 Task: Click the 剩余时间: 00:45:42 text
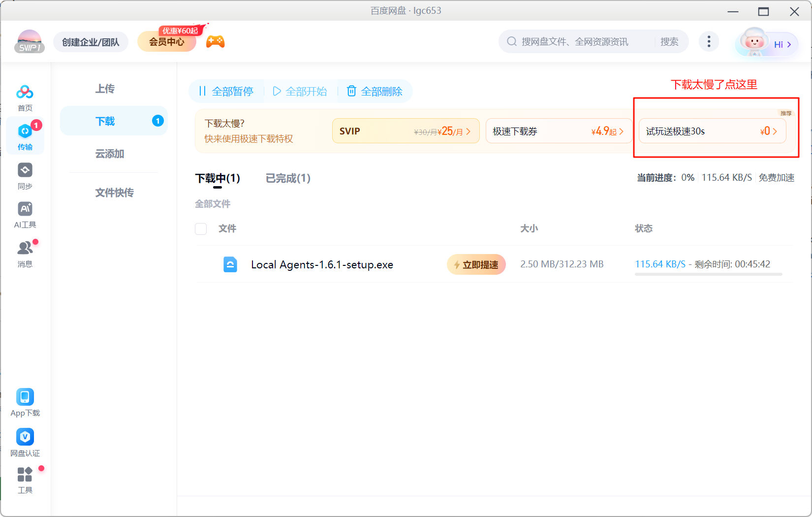click(732, 264)
